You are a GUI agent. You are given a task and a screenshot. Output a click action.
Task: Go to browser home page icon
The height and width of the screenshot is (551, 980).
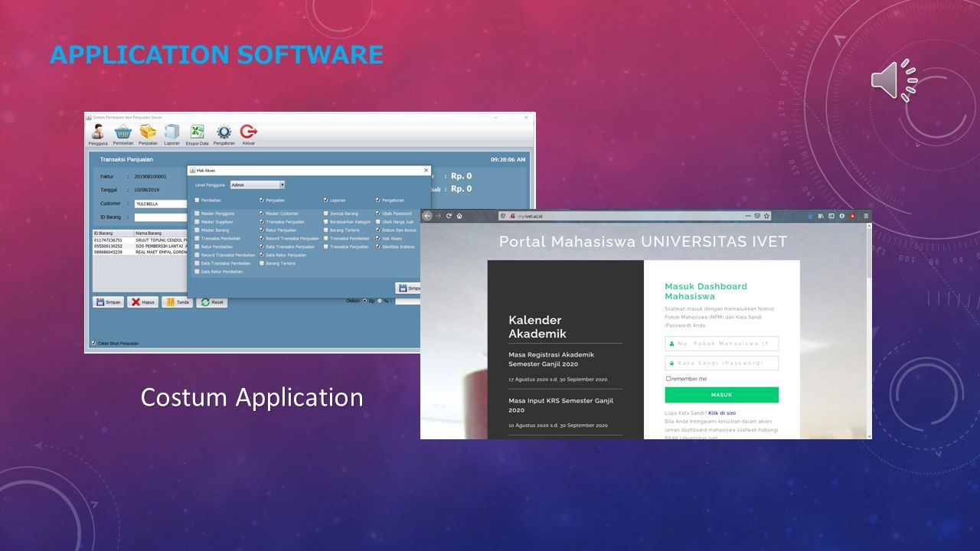click(459, 216)
